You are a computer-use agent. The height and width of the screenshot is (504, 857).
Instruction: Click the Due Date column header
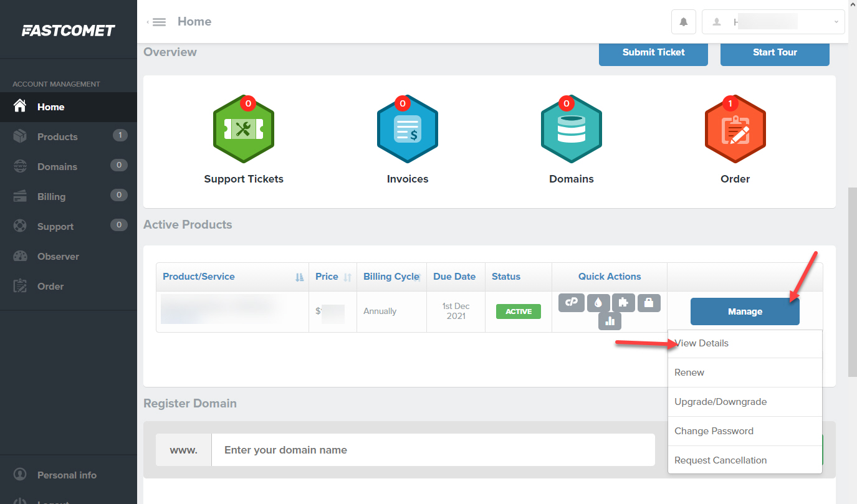pos(454,277)
